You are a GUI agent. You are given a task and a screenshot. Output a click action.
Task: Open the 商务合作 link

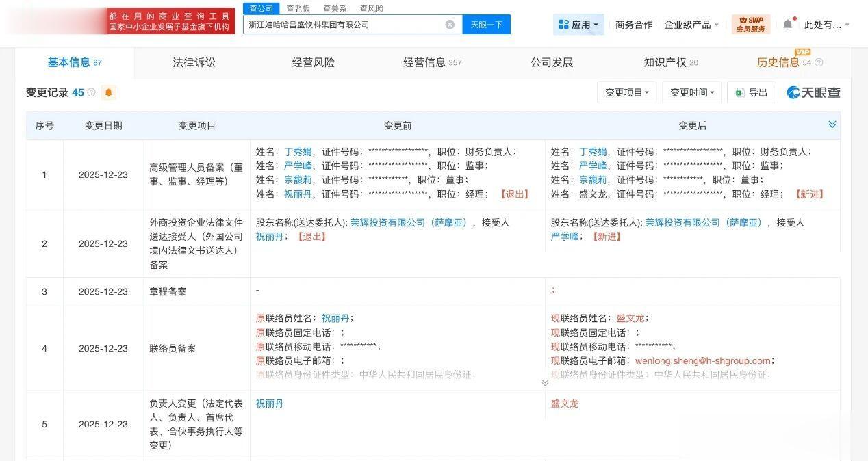point(634,25)
